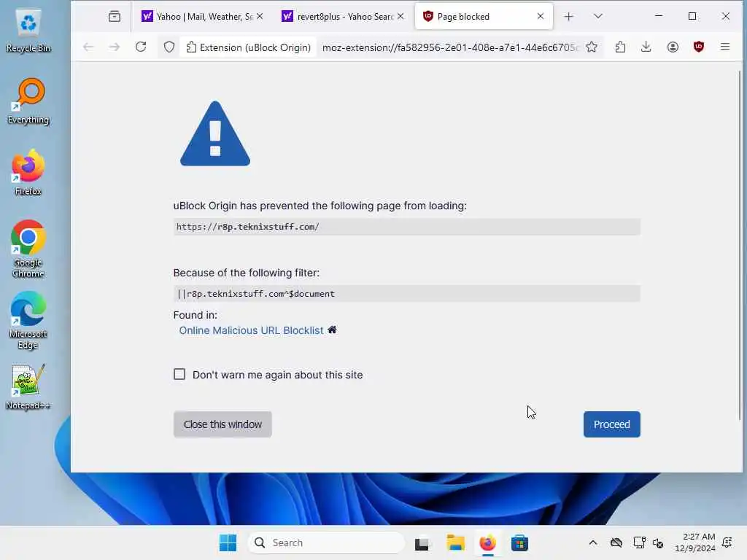This screenshot has width=747, height=560.
Task: Open Recycle Bin desktop icon
Action: 28,30
